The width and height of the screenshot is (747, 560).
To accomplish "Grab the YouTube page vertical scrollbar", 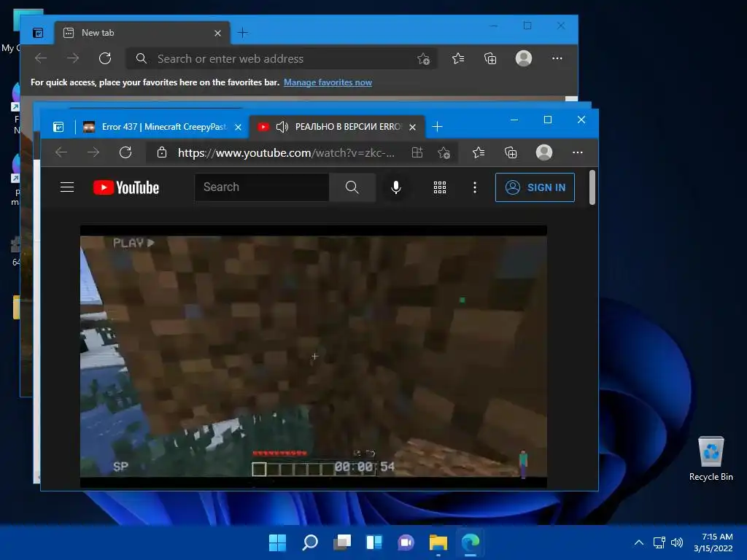I will (x=592, y=187).
